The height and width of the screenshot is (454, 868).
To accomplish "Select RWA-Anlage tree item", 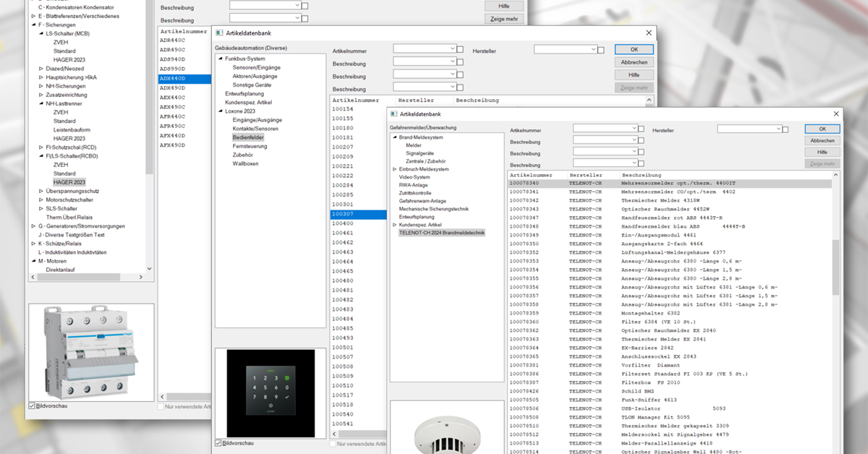I will tap(413, 185).
